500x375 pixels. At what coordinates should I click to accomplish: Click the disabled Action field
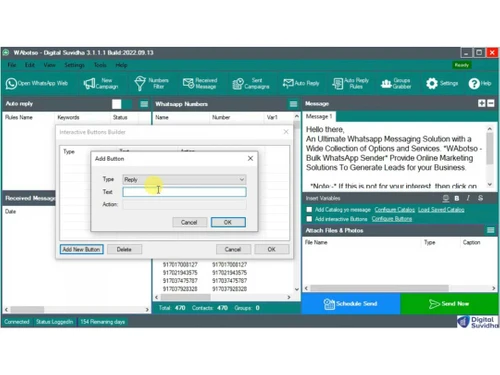[x=184, y=204]
